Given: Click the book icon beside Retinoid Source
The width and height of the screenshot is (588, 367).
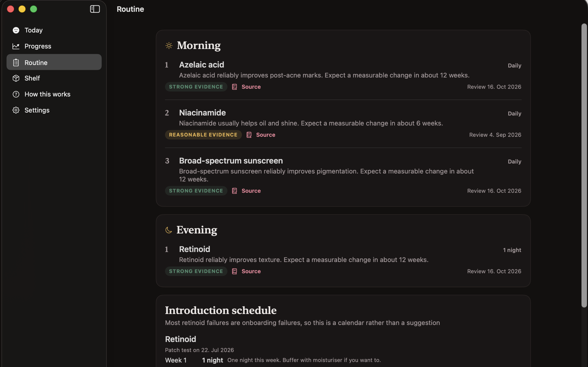Looking at the screenshot, I should coord(234,271).
